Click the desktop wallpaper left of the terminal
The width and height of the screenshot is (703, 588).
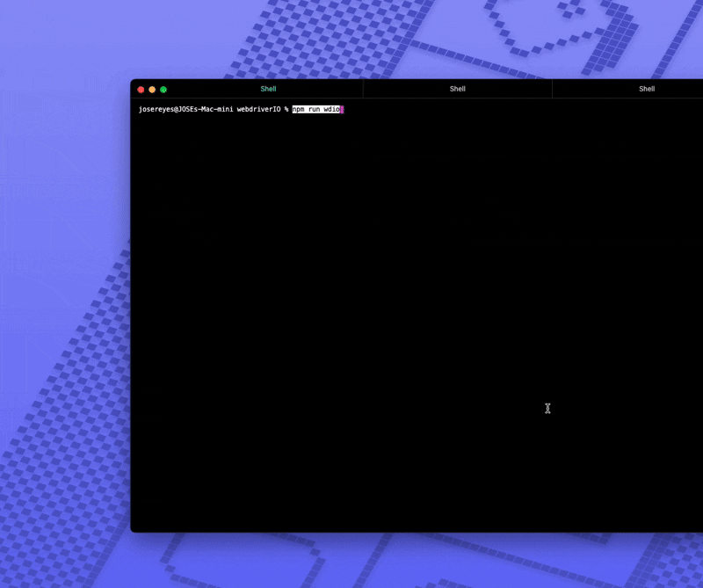click(x=62, y=308)
